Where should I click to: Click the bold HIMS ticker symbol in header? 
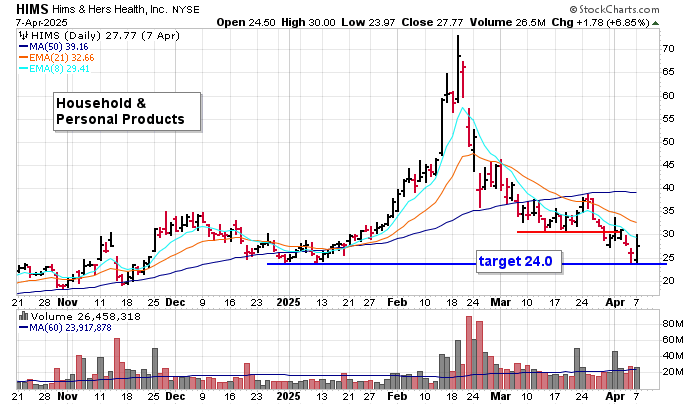point(32,9)
